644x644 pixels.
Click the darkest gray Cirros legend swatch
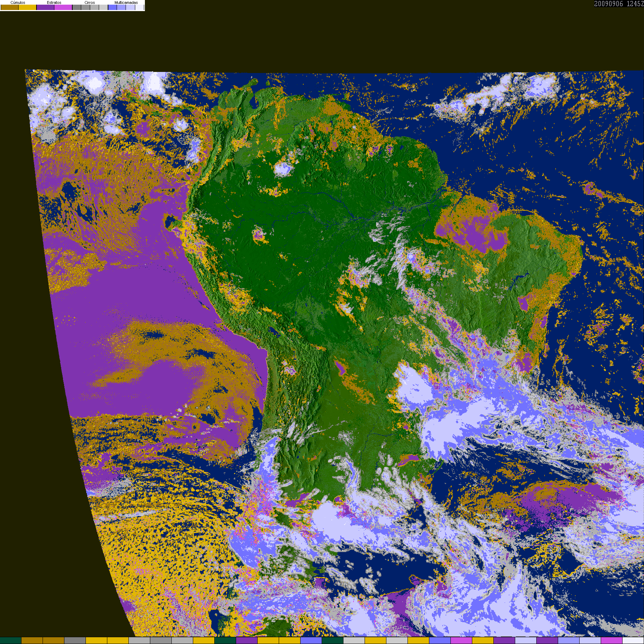coord(77,7)
